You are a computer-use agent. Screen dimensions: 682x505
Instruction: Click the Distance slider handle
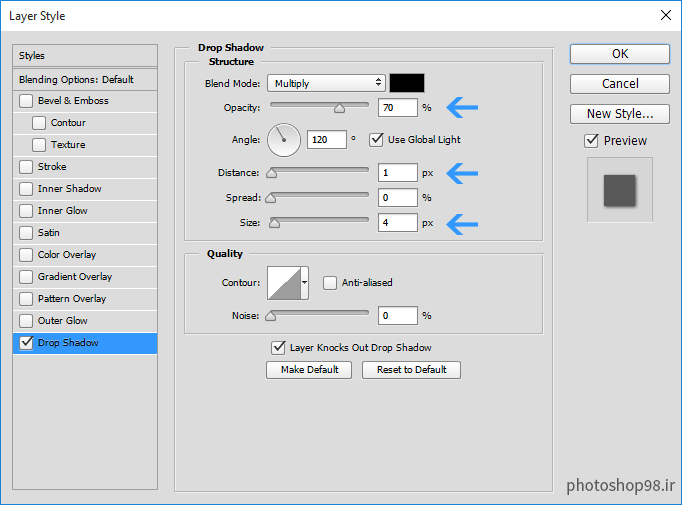[x=271, y=174]
